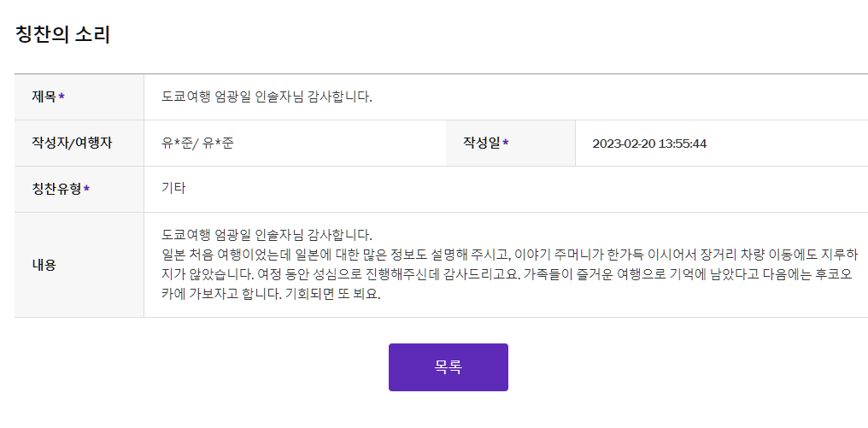Click the title text 도쿄여행 엄광일 인솔자님
Image resolution: width=868 pixels, height=428 pixels.
tap(233, 97)
